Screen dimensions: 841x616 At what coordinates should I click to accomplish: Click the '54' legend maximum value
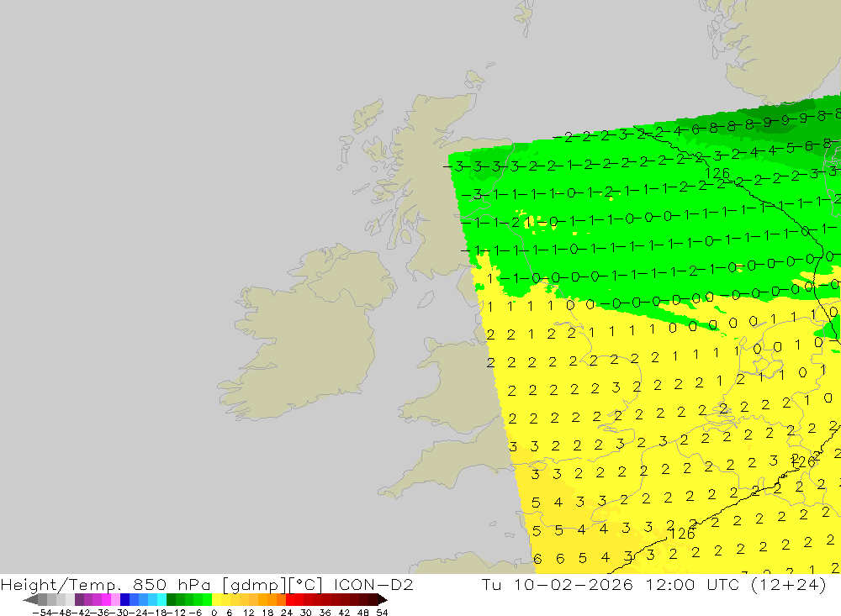382,613
